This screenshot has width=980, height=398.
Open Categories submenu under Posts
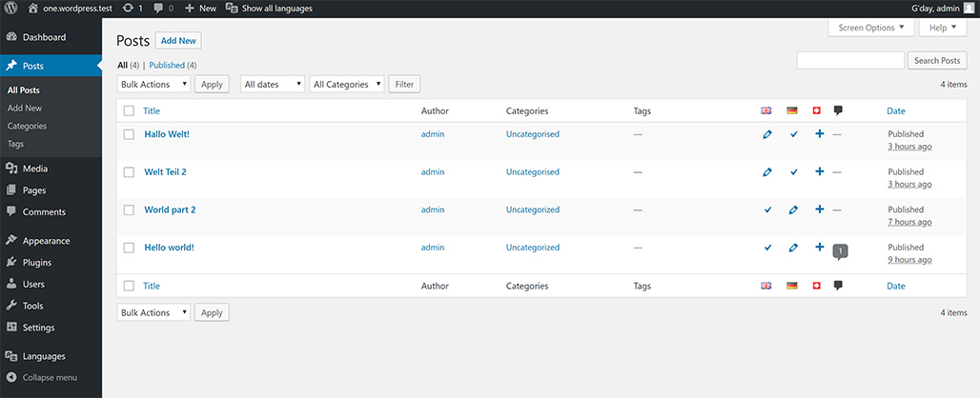(27, 126)
